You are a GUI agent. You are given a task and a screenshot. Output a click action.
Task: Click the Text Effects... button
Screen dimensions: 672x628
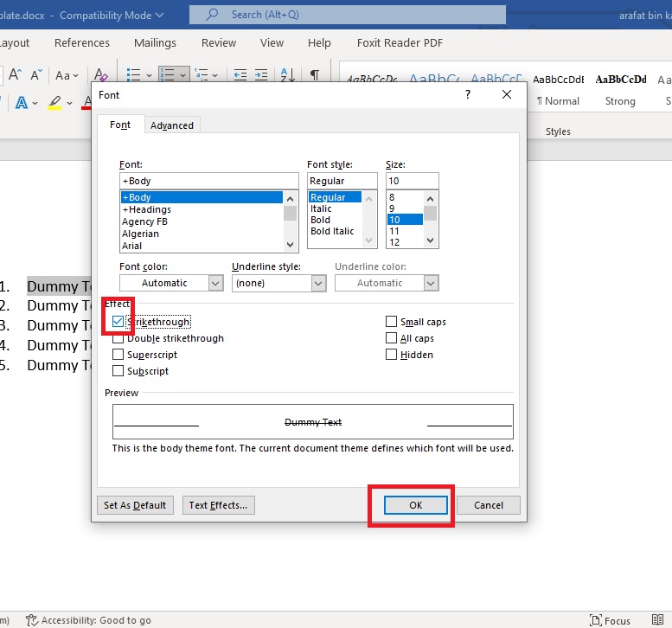218,505
